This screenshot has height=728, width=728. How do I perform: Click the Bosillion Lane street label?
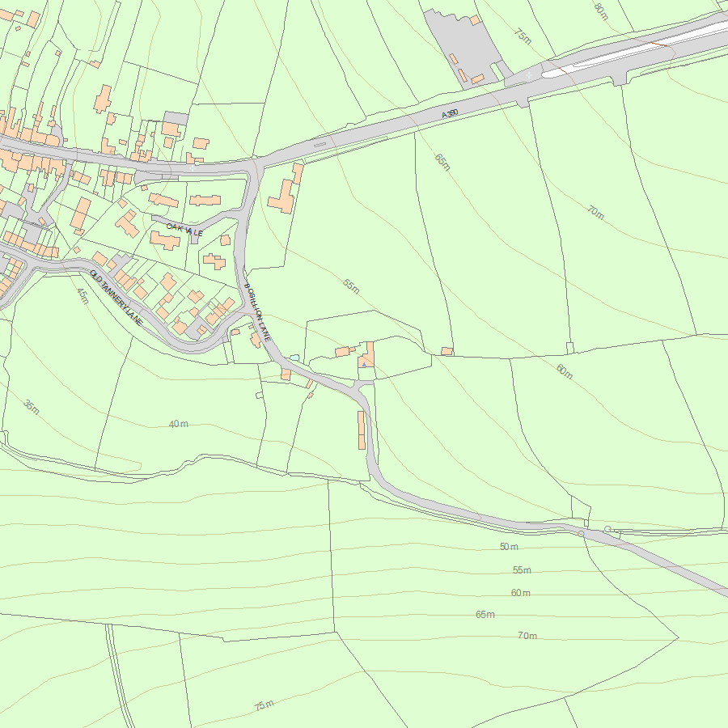tap(258, 312)
